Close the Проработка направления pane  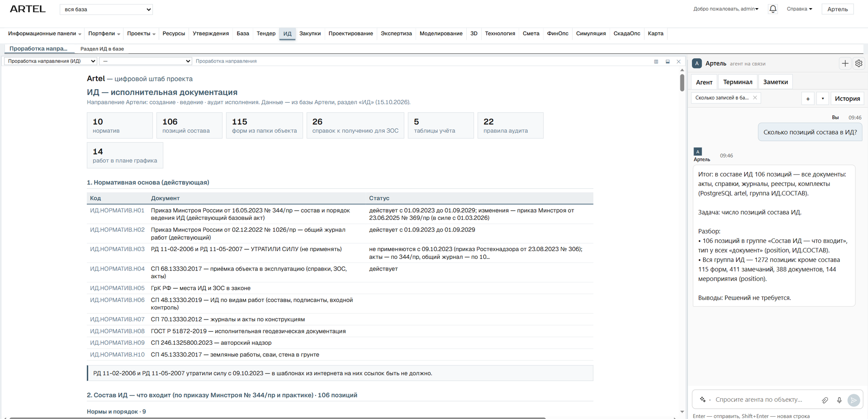pyautogui.click(x=678, y=62)
